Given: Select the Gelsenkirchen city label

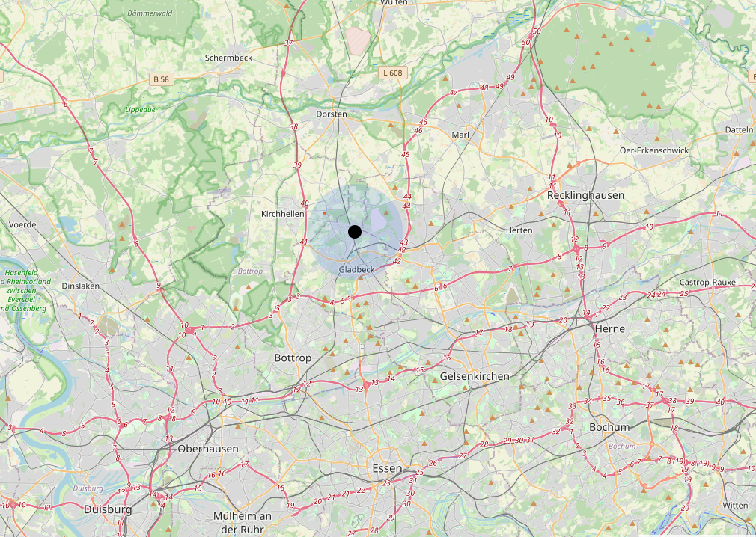Looking at the screenshot, I should pyautogui.click(x=475, y=376).
